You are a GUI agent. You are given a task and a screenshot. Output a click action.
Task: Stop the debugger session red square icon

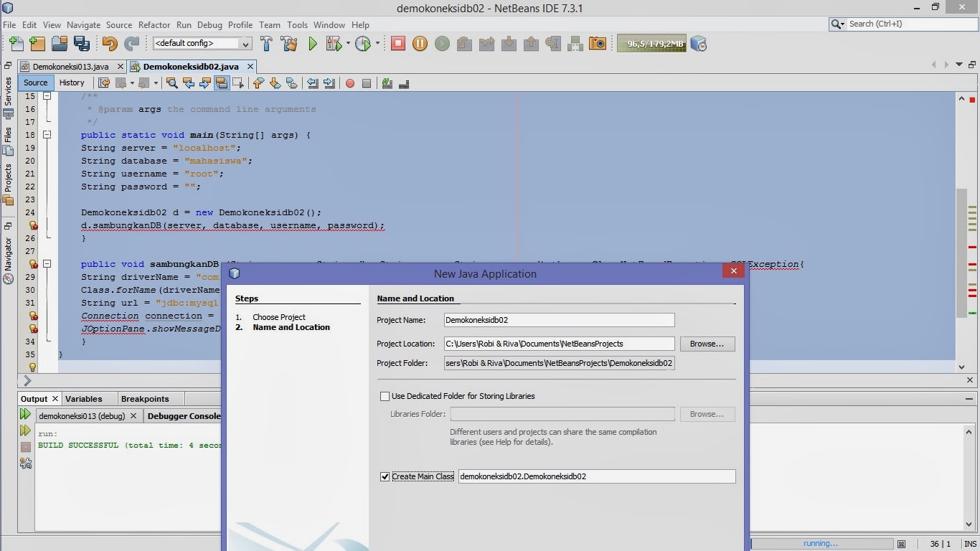[398, 43]
